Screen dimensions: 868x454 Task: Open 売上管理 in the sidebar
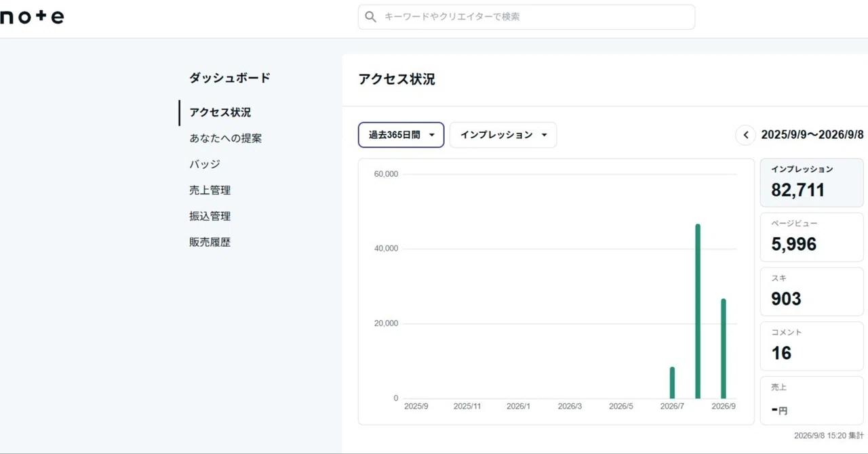tap(210, 190)
